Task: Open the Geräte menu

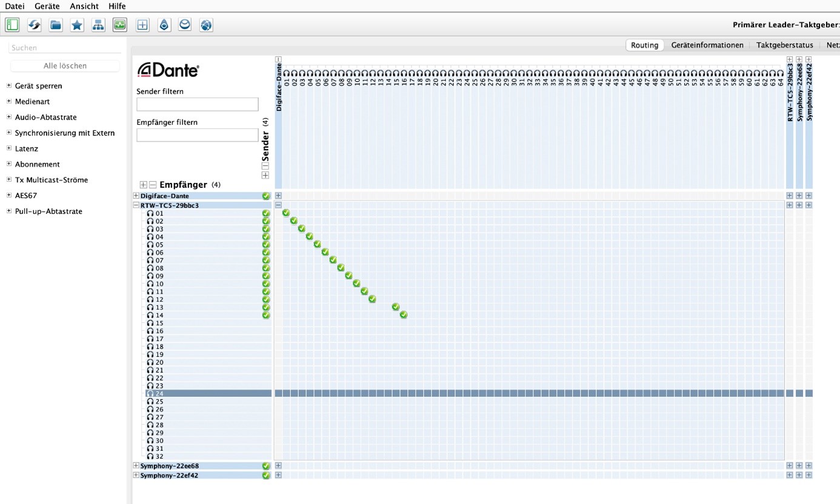Action: (x=47, y=6)
